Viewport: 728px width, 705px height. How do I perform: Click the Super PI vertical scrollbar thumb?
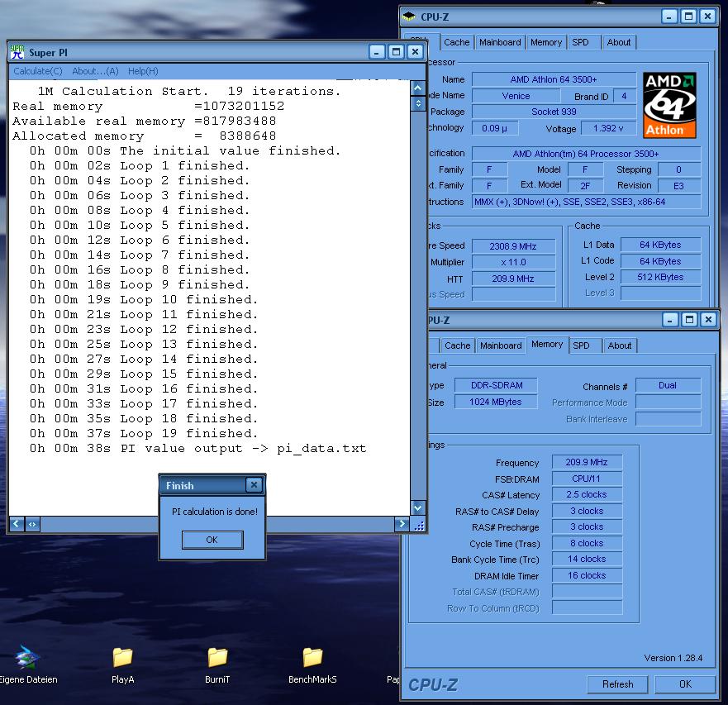pyautogui.click(x=418, y=103)
